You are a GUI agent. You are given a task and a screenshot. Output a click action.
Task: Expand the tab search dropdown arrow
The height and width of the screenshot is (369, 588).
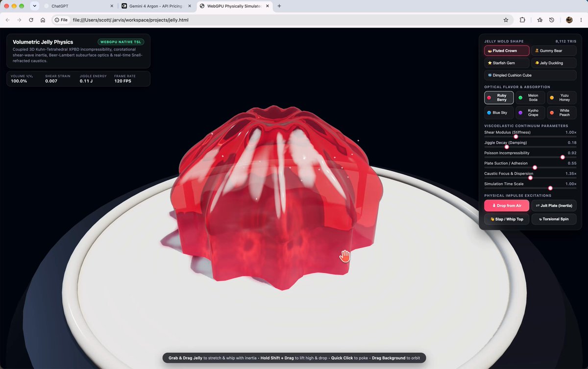pos(34,6)
